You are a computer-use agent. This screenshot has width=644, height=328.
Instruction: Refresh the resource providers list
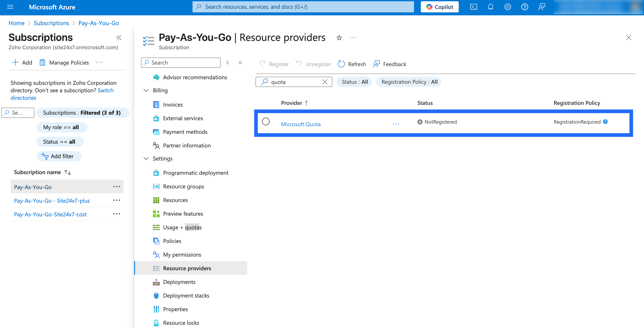pos(352,64)
